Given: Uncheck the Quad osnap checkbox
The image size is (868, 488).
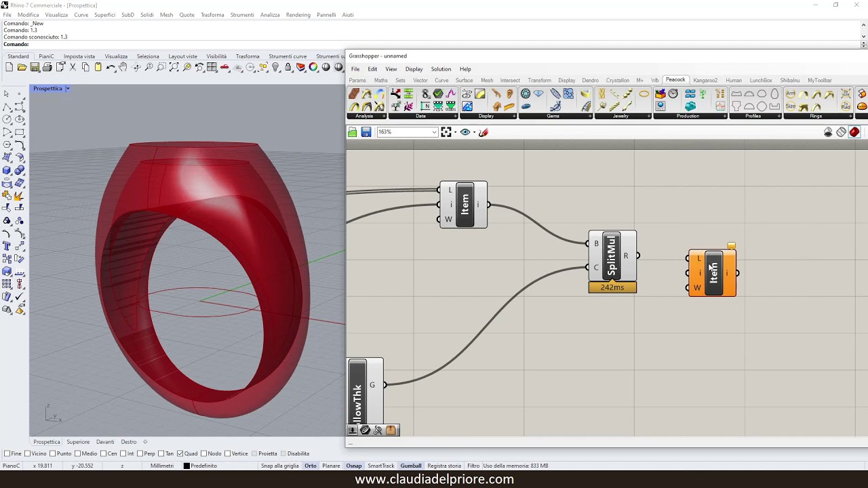Looking at the screenshot, I should point(179,453).
